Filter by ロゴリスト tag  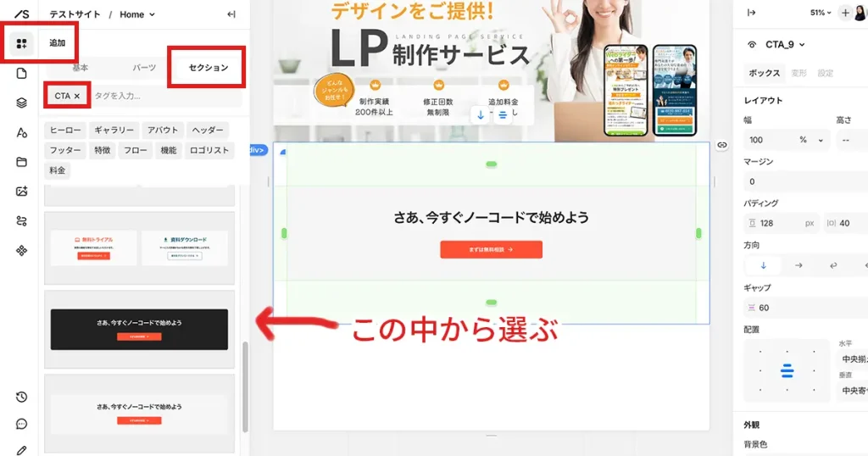pyautogui.click(x=209, y=151)
